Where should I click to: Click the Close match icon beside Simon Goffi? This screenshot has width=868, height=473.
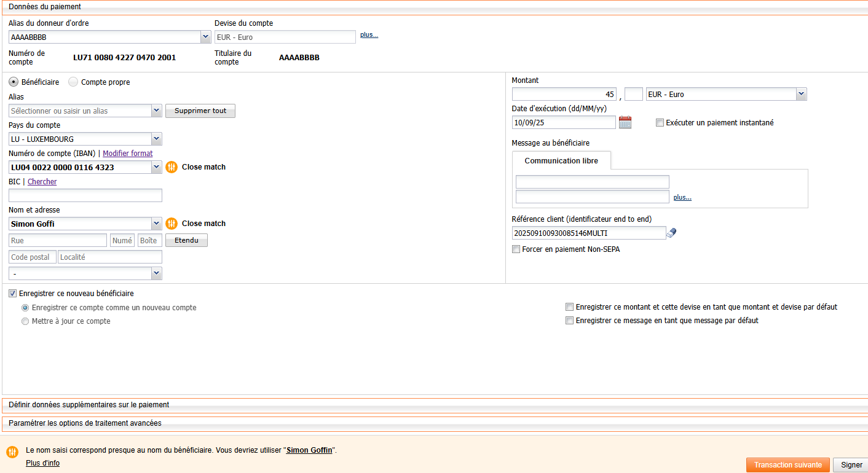tap(172, 224)
